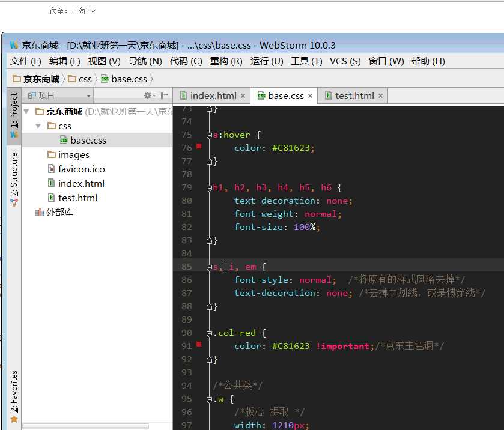Click fold end marker on line 92

(209, 360)
